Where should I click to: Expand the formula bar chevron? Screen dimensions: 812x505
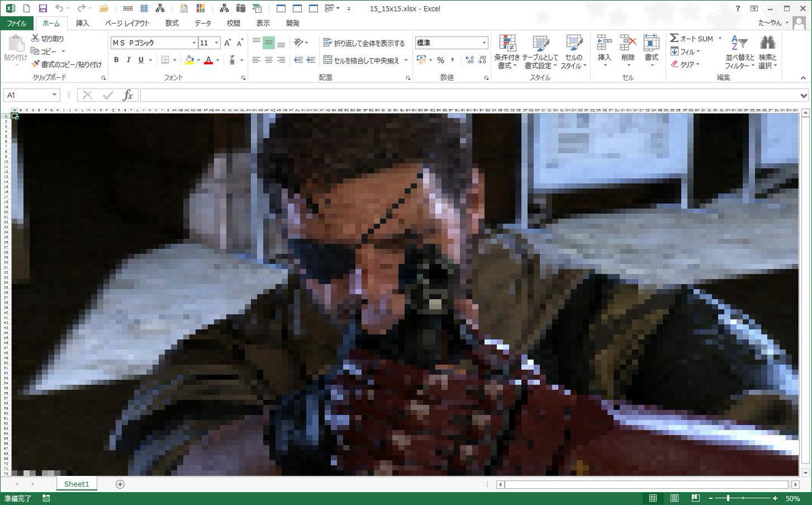click(803, 95)
